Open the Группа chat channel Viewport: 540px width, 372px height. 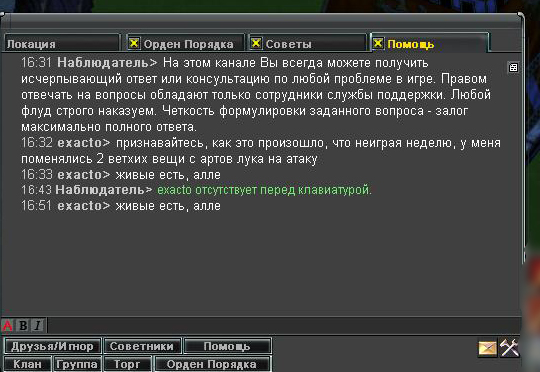click(77, 364)
